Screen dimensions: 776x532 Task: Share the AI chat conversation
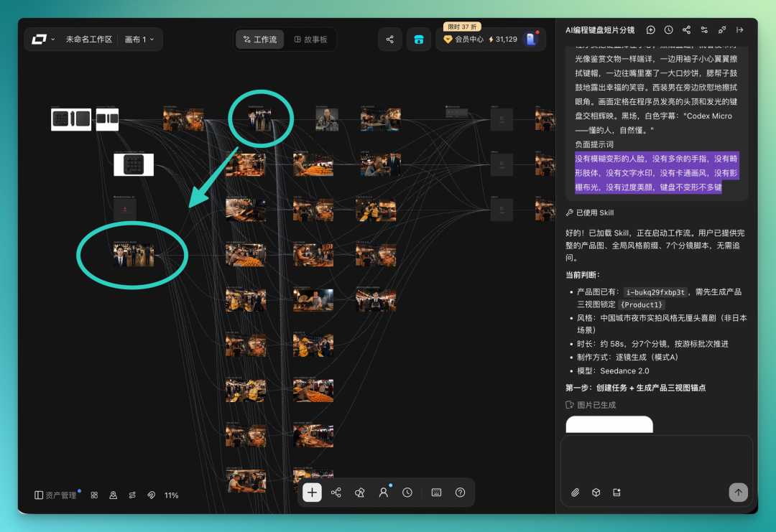point(686,30)
